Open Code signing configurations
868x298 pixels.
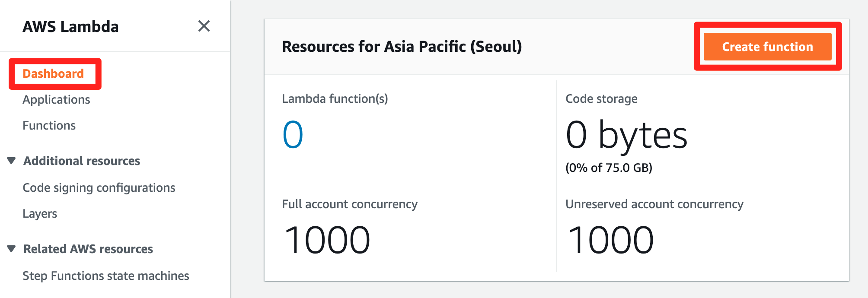point(99,188)
